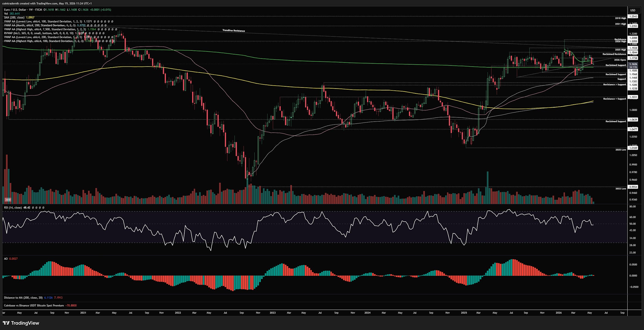Click the 1.0639 price axis label
The image size is (644, 330).
[633, 120]
